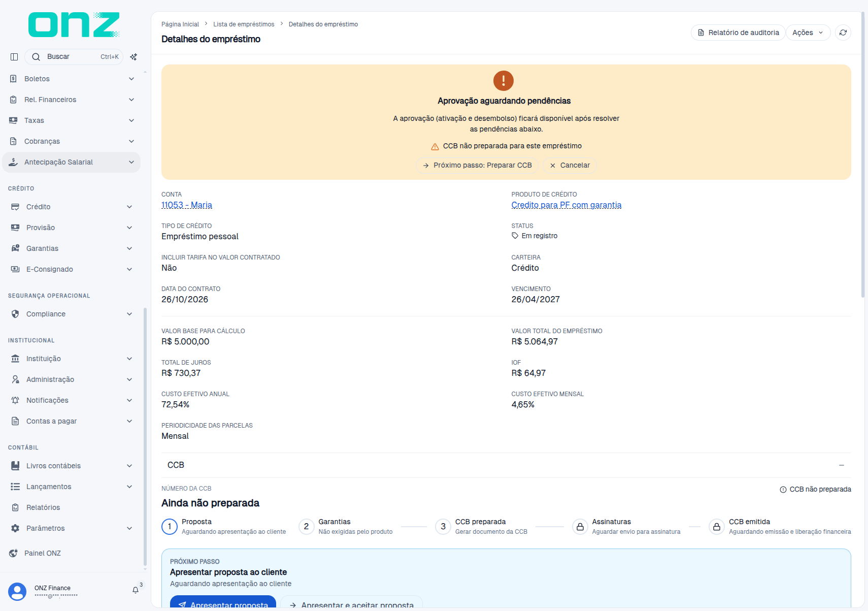Open Relatórios in sidebar
The width and height of the screenshot is (868, 611).
pos(72,507)
